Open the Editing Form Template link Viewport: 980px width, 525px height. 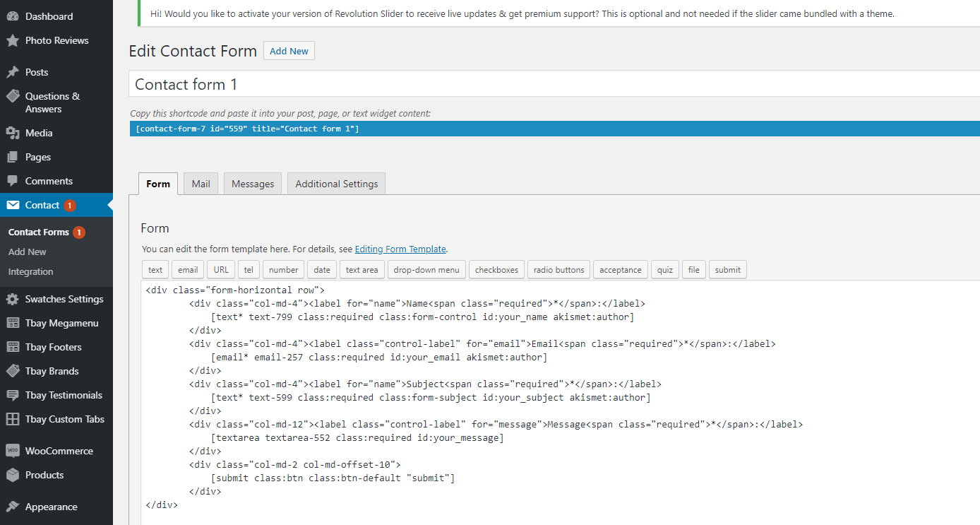point(400,249)
